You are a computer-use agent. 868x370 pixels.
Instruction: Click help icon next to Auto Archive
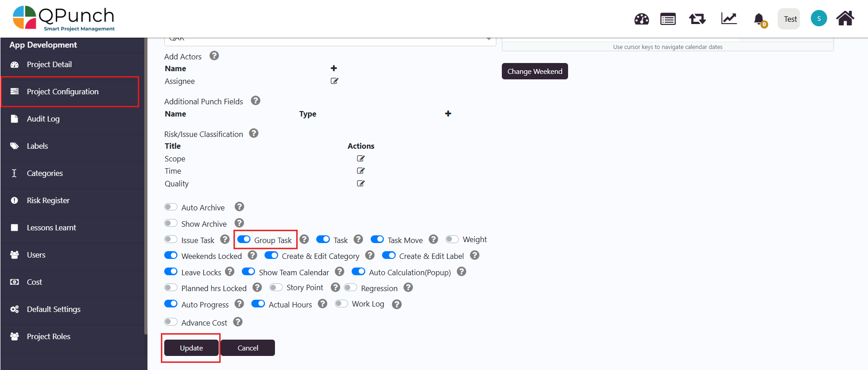tap(239, 207)
